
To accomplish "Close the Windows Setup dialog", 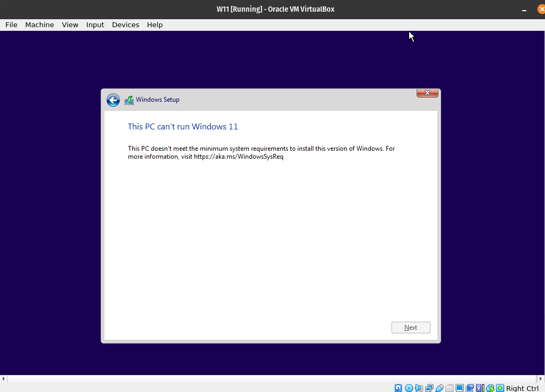I will tap(427, 93).
